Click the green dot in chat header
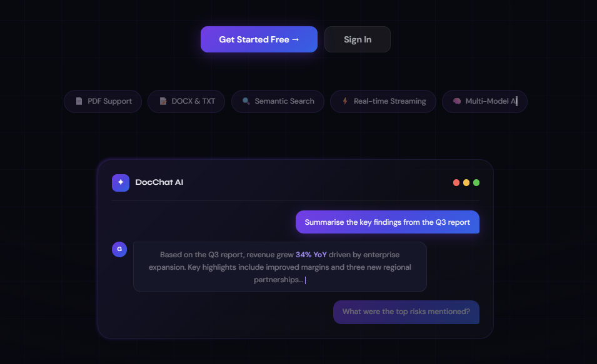 click(x=476, y=182)
